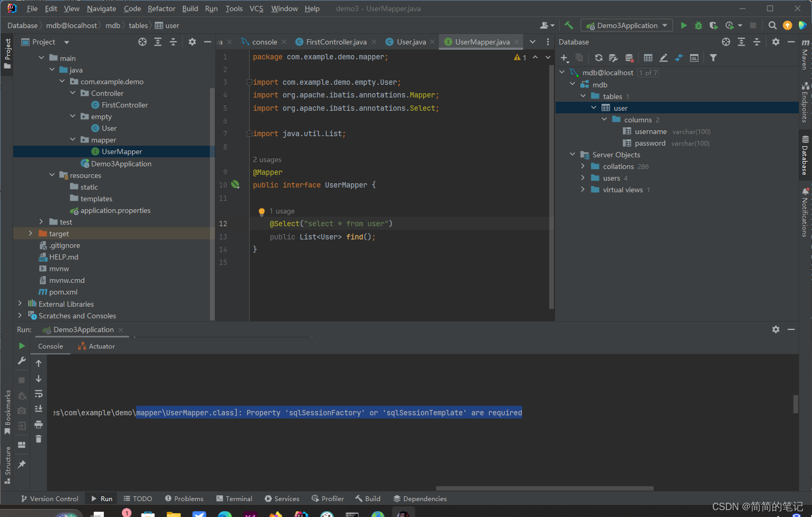Click the Debug bug icon in toolbar
This screenshot has height=517, width=812.
click(699, 25)
